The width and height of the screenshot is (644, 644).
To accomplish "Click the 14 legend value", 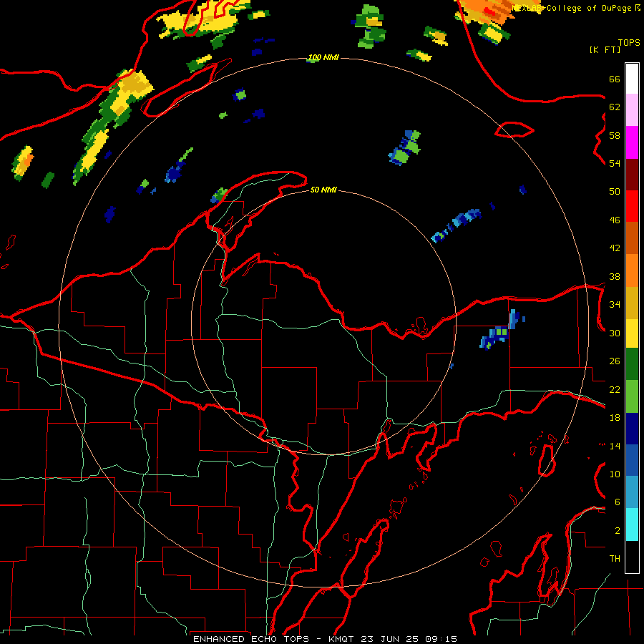I will pyautogui.click(x=615, y=447).
